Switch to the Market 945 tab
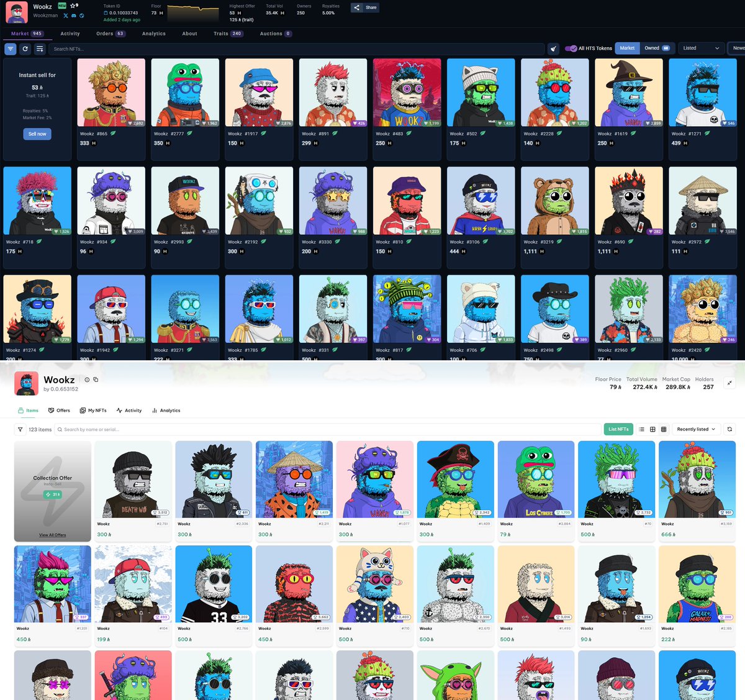This screenshot has width=745, height=700. 27,34
